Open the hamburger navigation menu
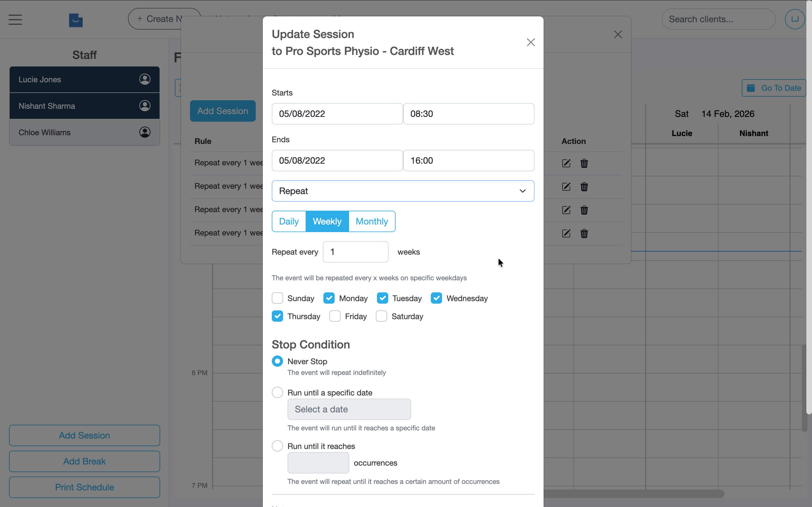The height and width of the screenshot is (507, 812). (15, 19)
